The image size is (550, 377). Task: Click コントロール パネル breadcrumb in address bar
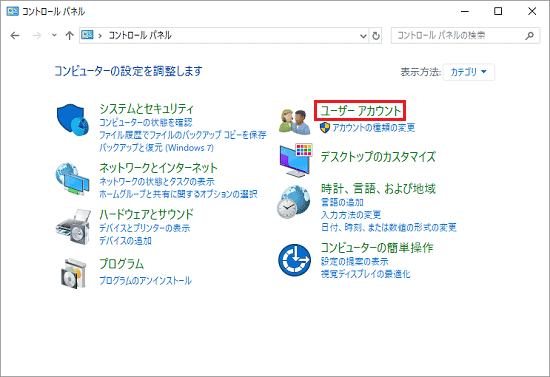140,35
